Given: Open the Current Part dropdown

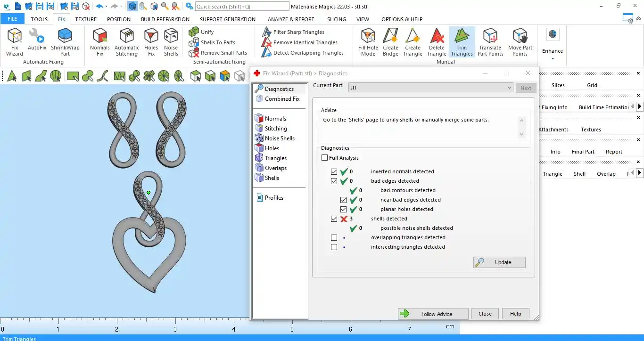Looking at the screenshot, I should [x=430, y=88].
